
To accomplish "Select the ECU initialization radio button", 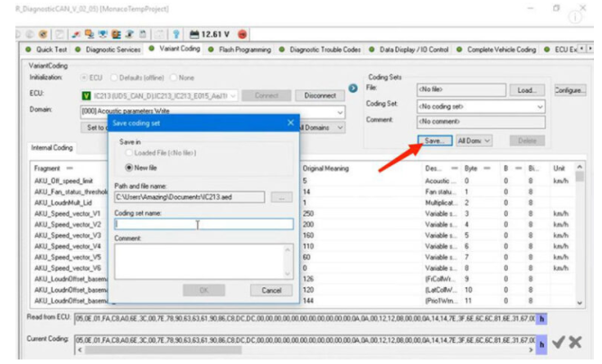I will coord(85,78).
